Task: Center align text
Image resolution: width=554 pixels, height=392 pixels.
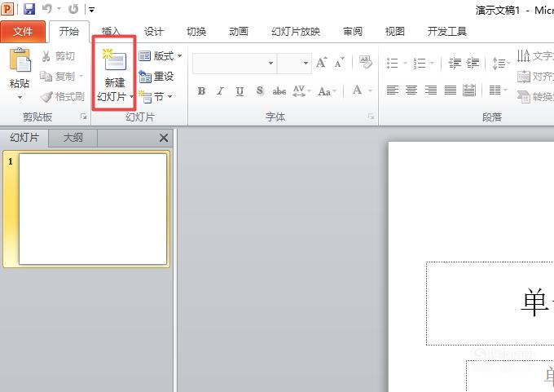Action: [x=411, y=90]
